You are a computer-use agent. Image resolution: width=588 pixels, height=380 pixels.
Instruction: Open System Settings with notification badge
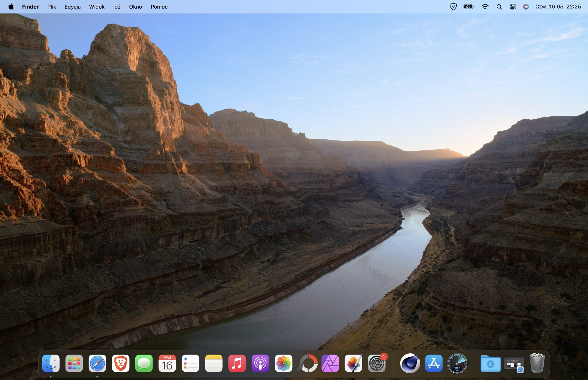376,363
